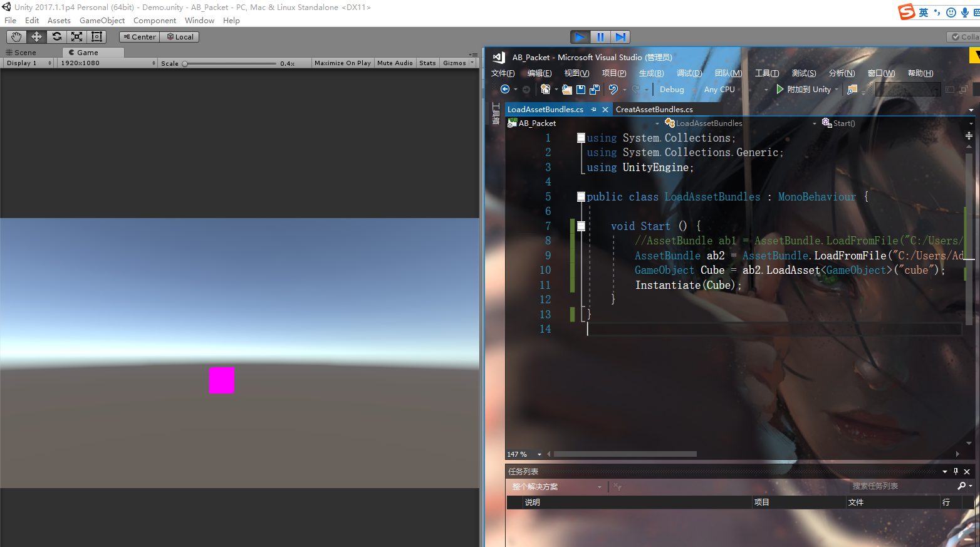Open the Any CPU platform dropdown
Image resolution: width=980 pixels, height=547 pixels.
coord(736,90)
